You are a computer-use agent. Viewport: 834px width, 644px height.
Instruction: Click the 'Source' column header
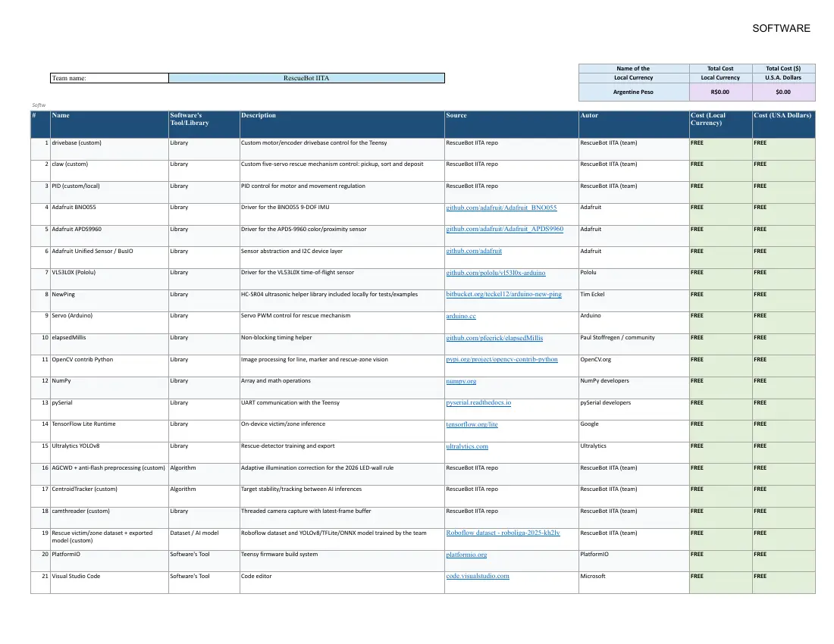(512, 124)
